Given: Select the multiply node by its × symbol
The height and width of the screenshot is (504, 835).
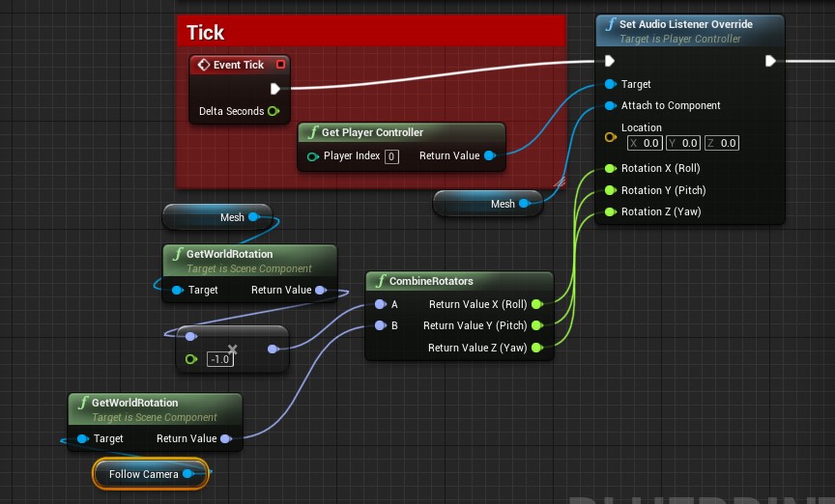Looking at the screenshot, I should (x=233, y=350).
